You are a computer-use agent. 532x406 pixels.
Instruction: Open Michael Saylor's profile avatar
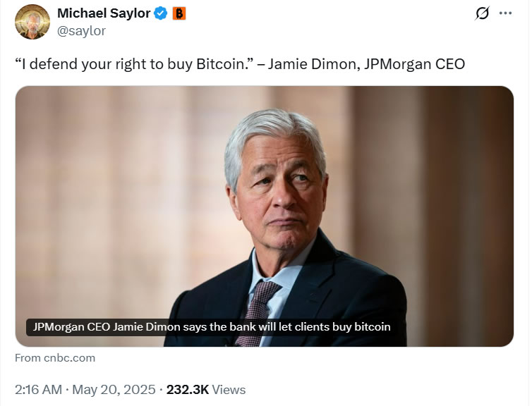pyautogui.click(x=32, y=22)
